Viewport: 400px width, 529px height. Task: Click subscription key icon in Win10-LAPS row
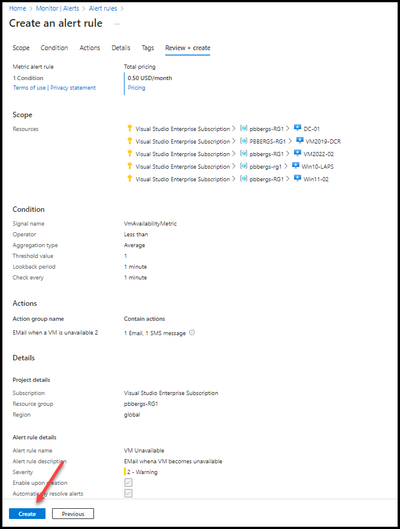click(x=130, y=166)
